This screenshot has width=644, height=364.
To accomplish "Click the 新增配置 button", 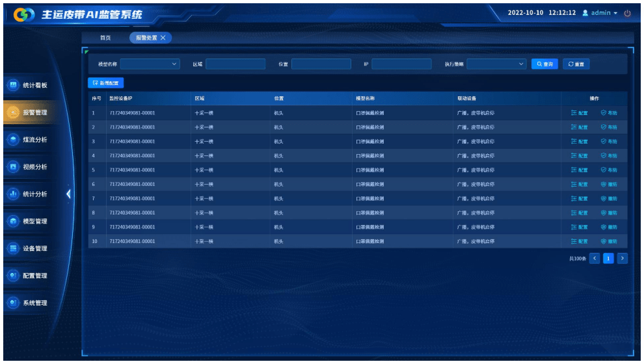I will (x=105, y=83).
